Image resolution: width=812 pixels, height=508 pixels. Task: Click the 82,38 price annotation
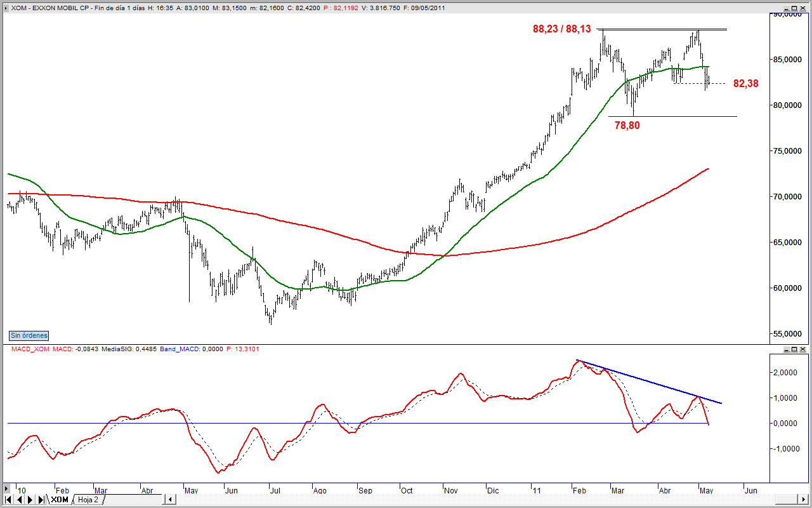(745, 83)
